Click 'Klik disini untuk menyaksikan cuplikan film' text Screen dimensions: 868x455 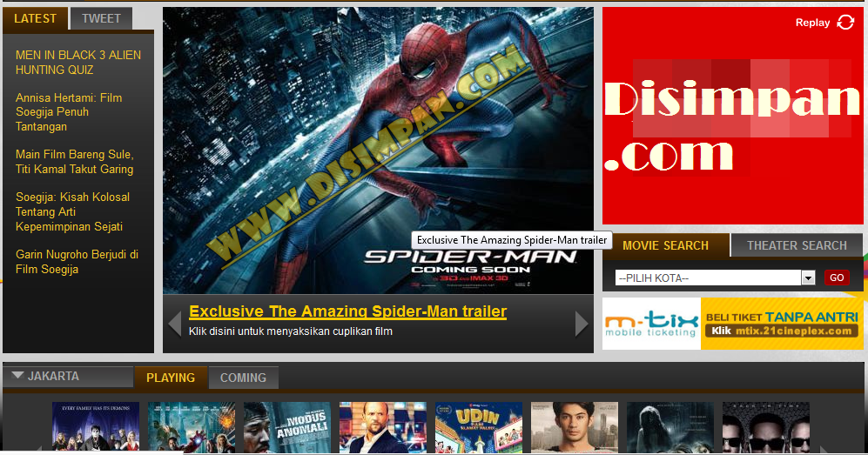291,331
